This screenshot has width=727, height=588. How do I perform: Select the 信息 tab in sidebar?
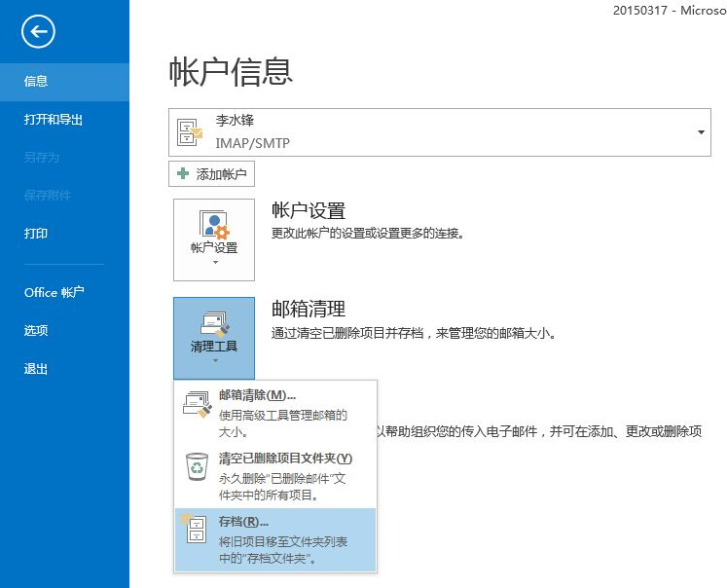click(37, 82)
